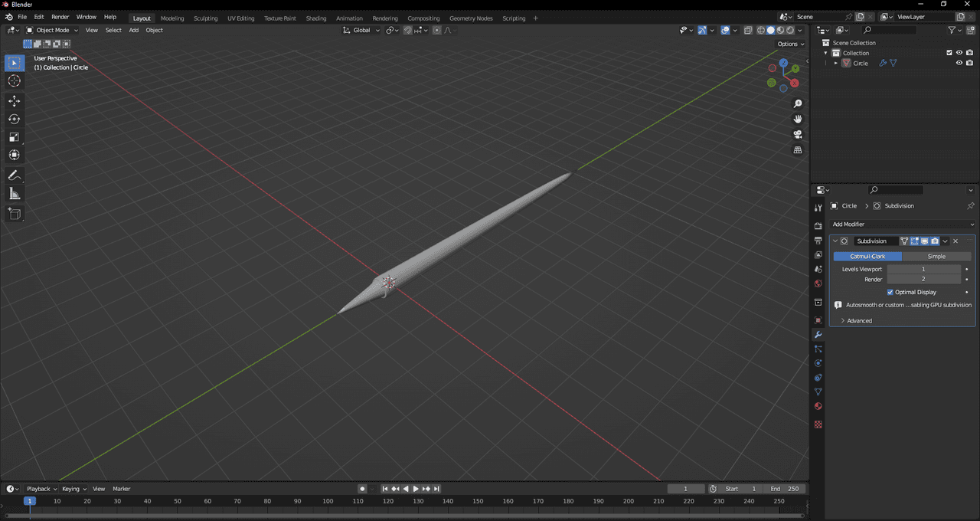
Task: Switch to the Sculpting workspace tab
Action: [205, 18]
